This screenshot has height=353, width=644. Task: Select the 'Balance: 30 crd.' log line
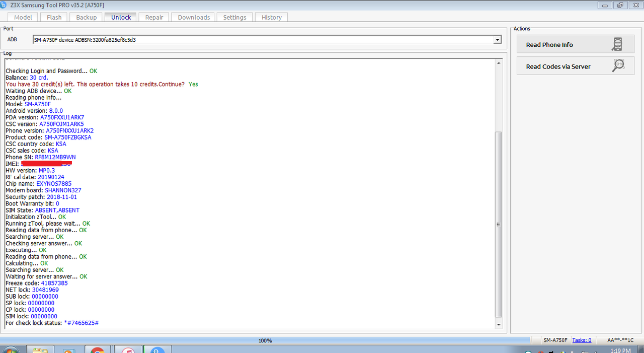(x=27, y=78)
